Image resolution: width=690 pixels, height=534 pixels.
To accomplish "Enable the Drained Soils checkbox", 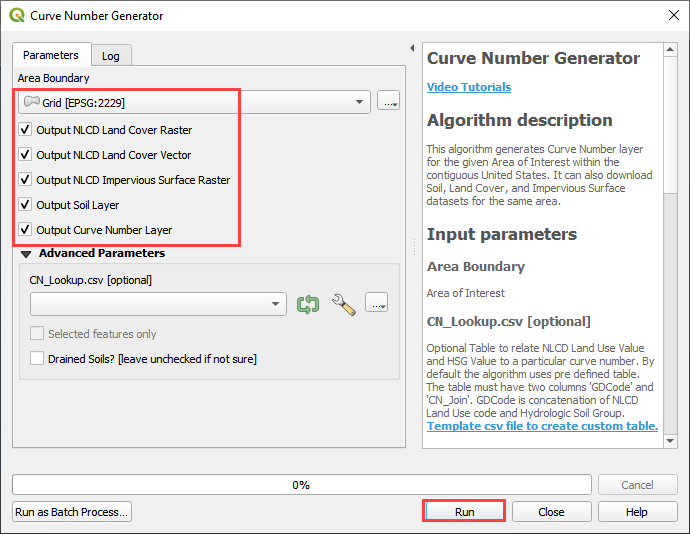I will click(37, 358).
